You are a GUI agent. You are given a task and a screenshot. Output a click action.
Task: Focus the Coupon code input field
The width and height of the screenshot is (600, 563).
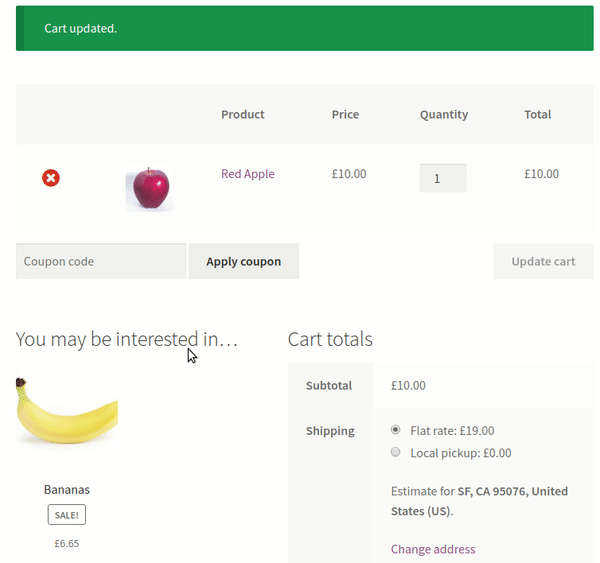(101, 261)
